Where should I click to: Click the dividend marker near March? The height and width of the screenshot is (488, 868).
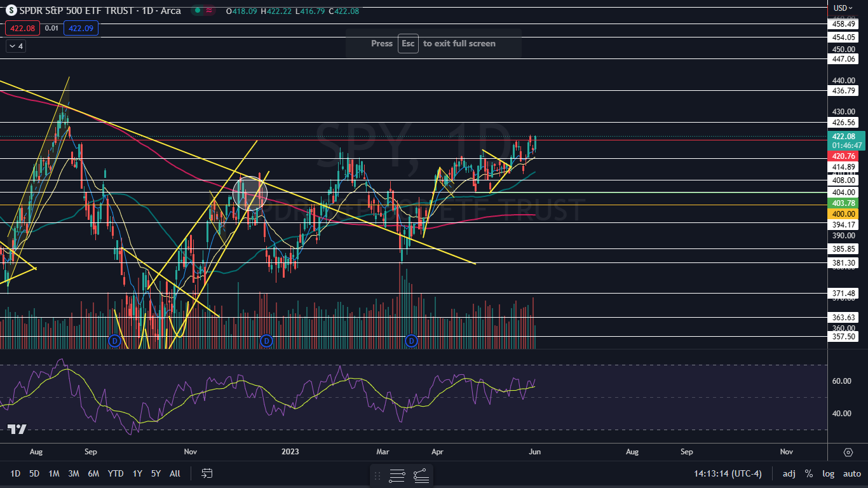[x=412, y=341]
